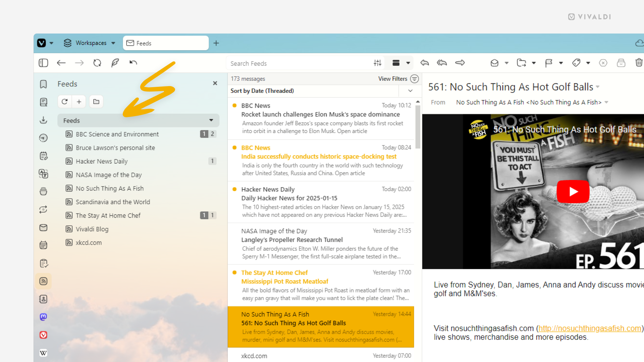
Task: Click the Forward message icon
Action: pyautogui.click(x=460, y=63)
